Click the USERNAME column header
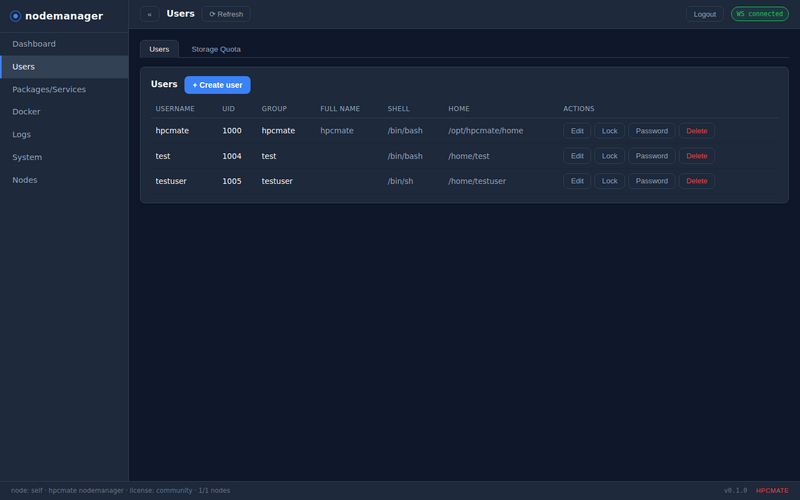The height and width of the screenshot is (500, 800). tap(175, 109)
